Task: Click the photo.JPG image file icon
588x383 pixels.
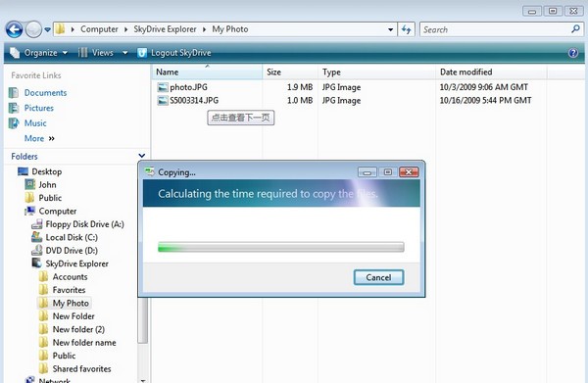Action: tap(163, 87)
